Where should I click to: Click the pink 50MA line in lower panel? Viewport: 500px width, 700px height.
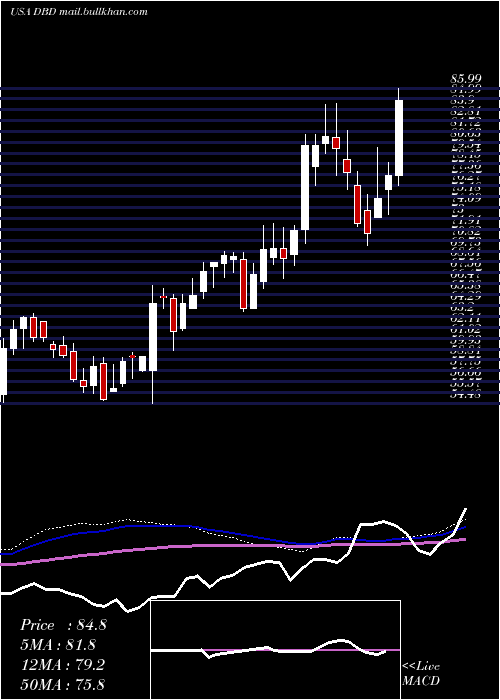[232, 547]
